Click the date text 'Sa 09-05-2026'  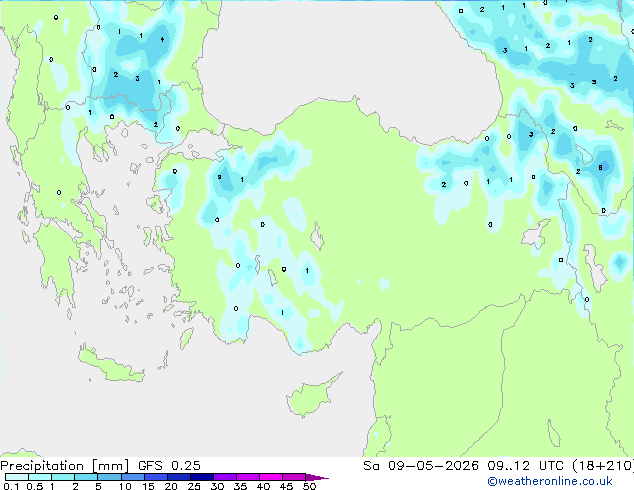pos(421,466)
